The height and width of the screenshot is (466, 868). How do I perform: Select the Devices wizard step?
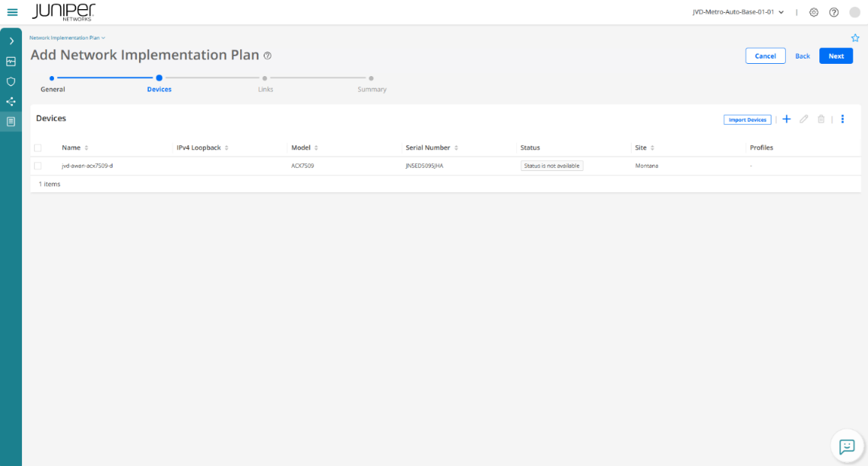tap(159, 84)
